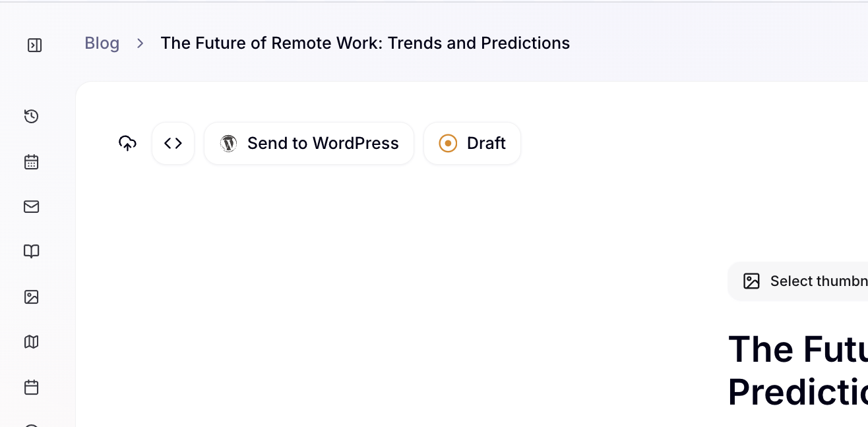Click the cloud upload icon
Screen dimensions: 868x427
[x=127, y=143]
